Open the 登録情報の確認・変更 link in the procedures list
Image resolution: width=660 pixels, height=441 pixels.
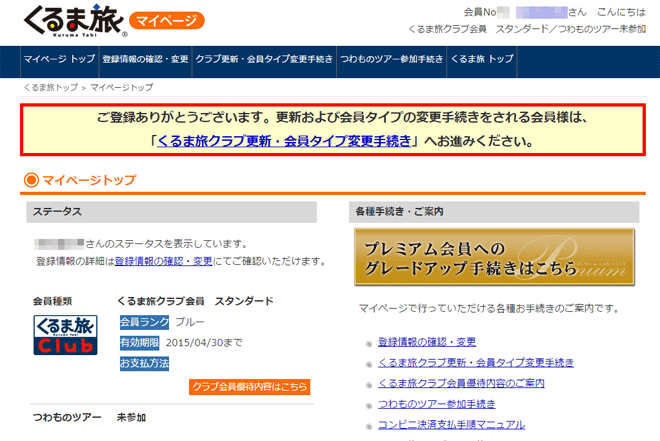(x=427, y=342)
